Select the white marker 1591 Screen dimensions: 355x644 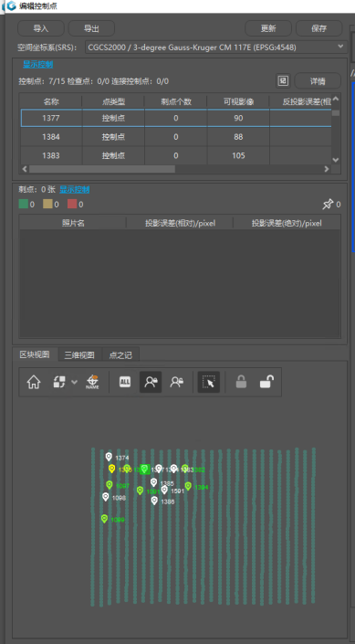tap(164, 490)
